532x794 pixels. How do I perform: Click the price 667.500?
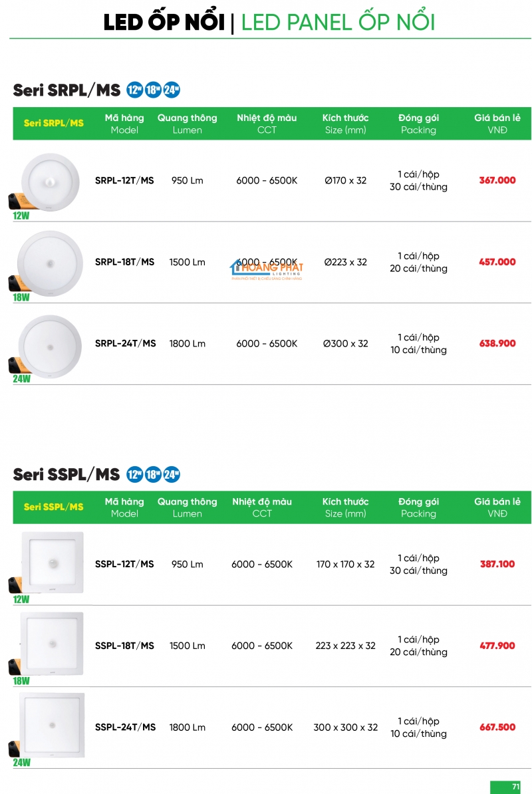(x=497, y=727)
